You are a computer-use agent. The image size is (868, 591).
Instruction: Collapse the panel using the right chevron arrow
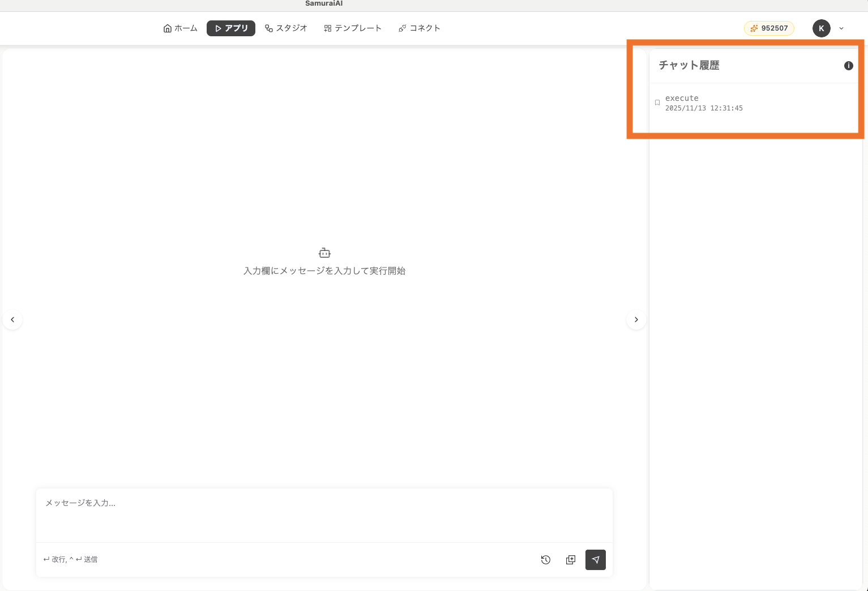tap(636, 320)
